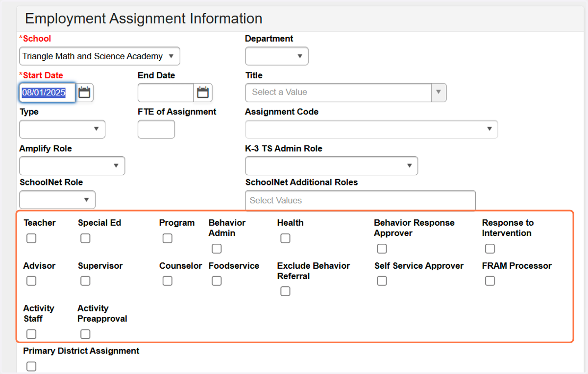Toggle the Foodservice checkbox
Screen dimensions: 588x374
pos(217,281)
